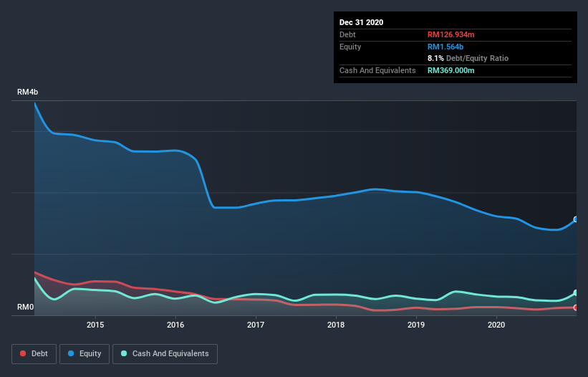Select the Equity endpoint marker on chart
Screen dimensions: 588x377
(x=576, y=219)
